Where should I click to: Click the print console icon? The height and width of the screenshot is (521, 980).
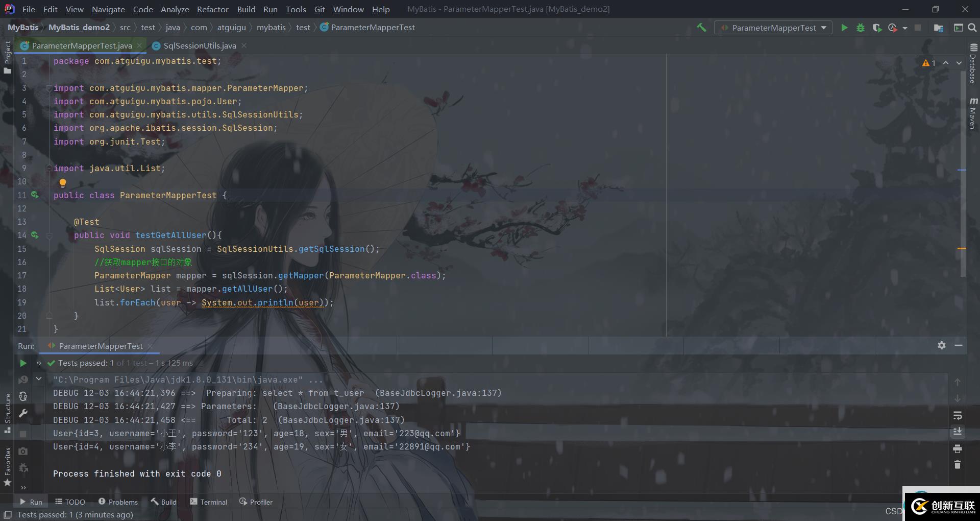coord(958,448)
